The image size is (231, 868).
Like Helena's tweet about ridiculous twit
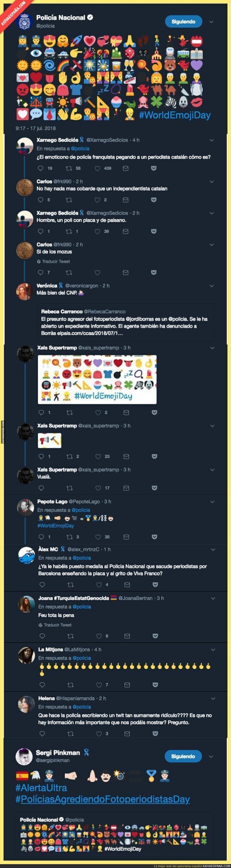coord(99,733)
